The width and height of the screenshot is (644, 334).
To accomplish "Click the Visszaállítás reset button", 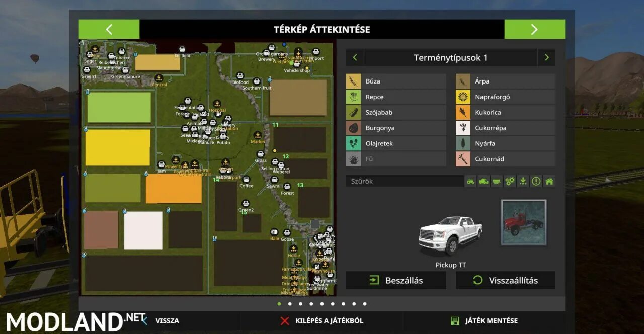I will [506, 280].
